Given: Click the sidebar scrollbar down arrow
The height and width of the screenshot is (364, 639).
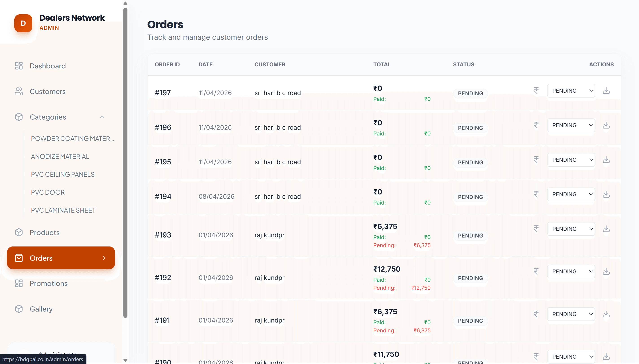Looking at the screenshot, I should 125,360.
